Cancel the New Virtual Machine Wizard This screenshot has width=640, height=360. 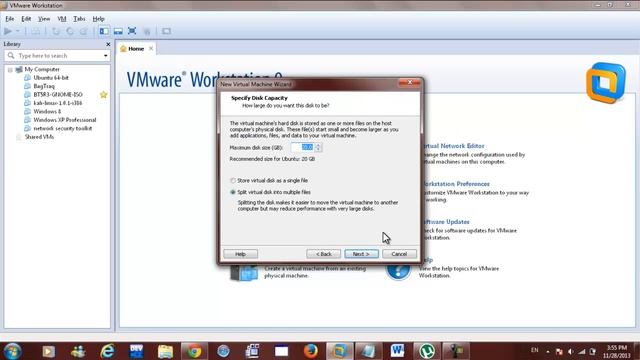pos(399,254)
